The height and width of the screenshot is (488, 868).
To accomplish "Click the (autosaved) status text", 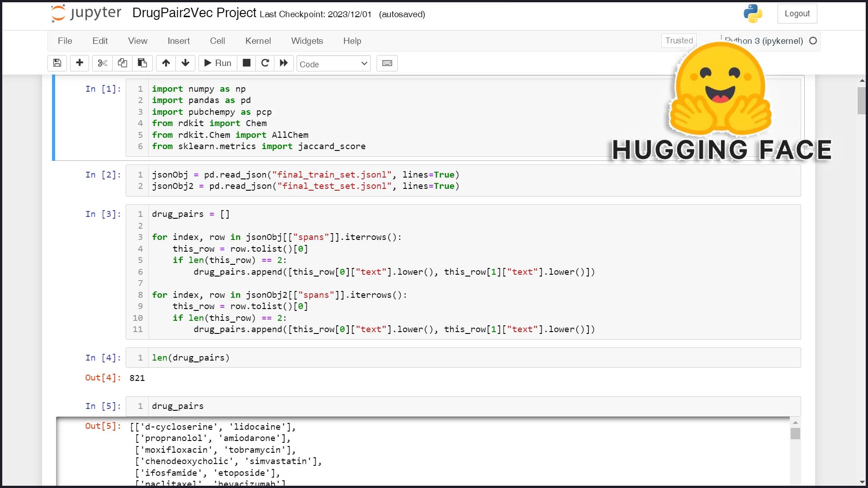I will (x=402, y=14).
